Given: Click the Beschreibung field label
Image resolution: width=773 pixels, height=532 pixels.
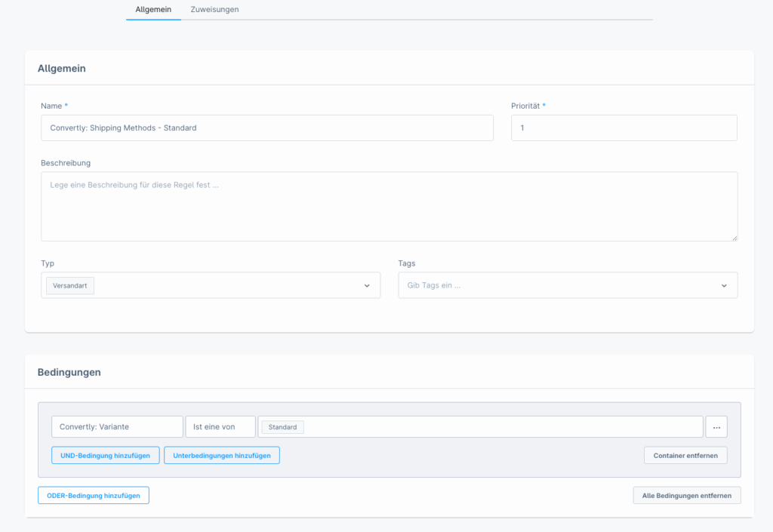Looking at the screenshot, I should 66,163.
